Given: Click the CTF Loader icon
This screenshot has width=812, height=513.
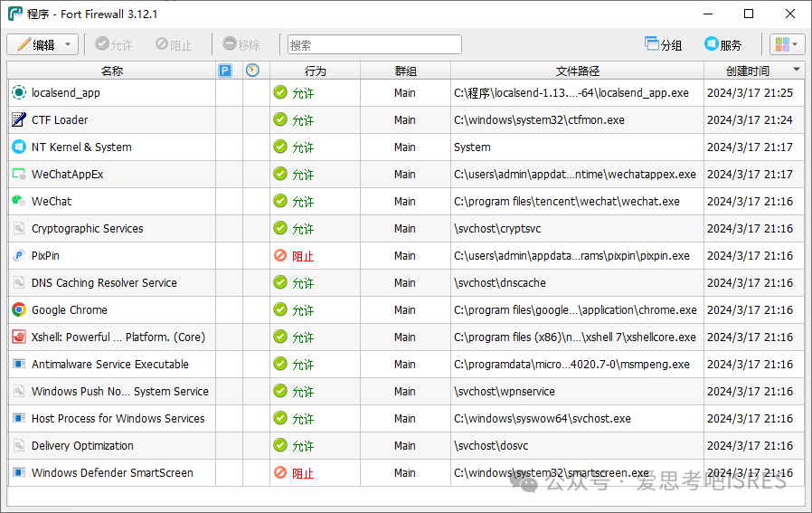Looking at the screenshot, I should pos(18,119).
